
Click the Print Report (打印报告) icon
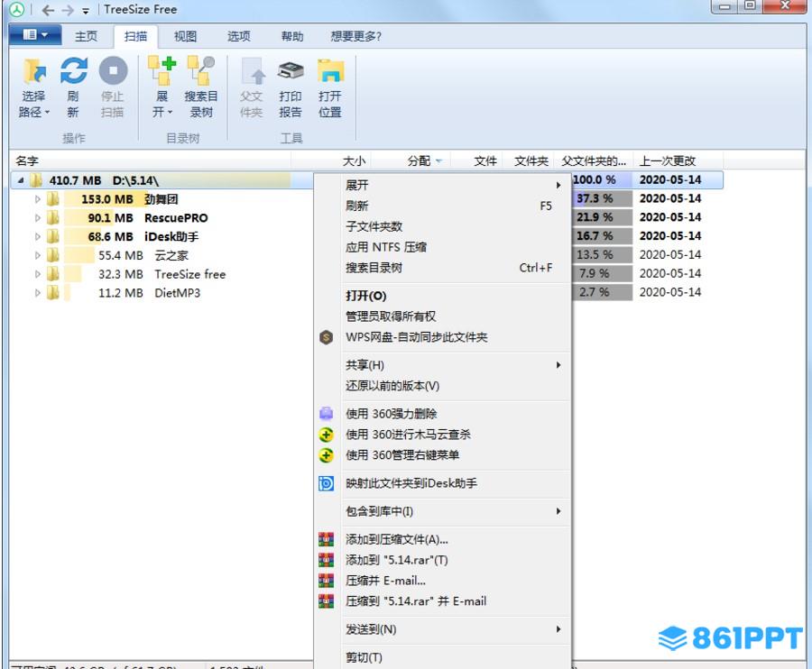291,71
